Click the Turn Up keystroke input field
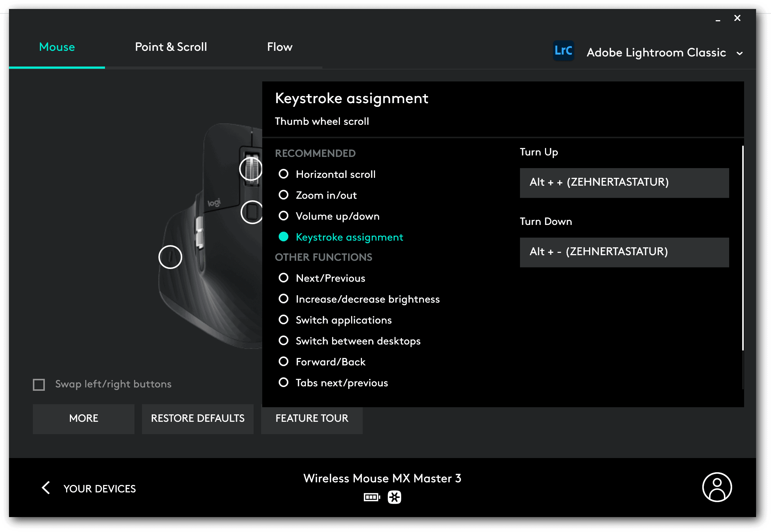771x532 pixels. click(x=624, y=183)
